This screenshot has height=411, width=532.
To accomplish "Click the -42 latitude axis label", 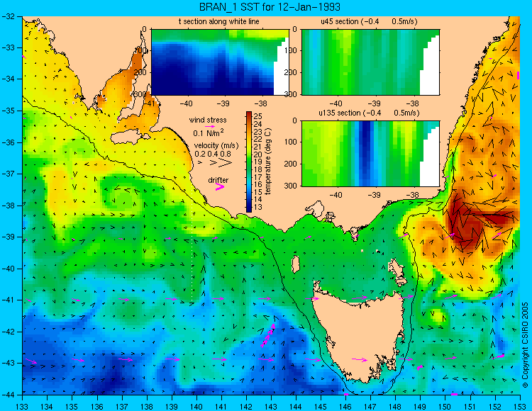I will point(9,332).
